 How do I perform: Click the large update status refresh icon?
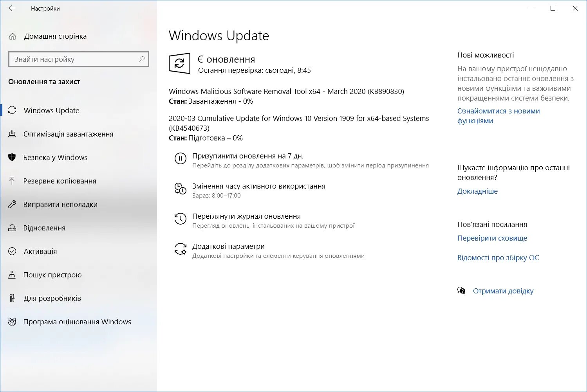(179, 63)
